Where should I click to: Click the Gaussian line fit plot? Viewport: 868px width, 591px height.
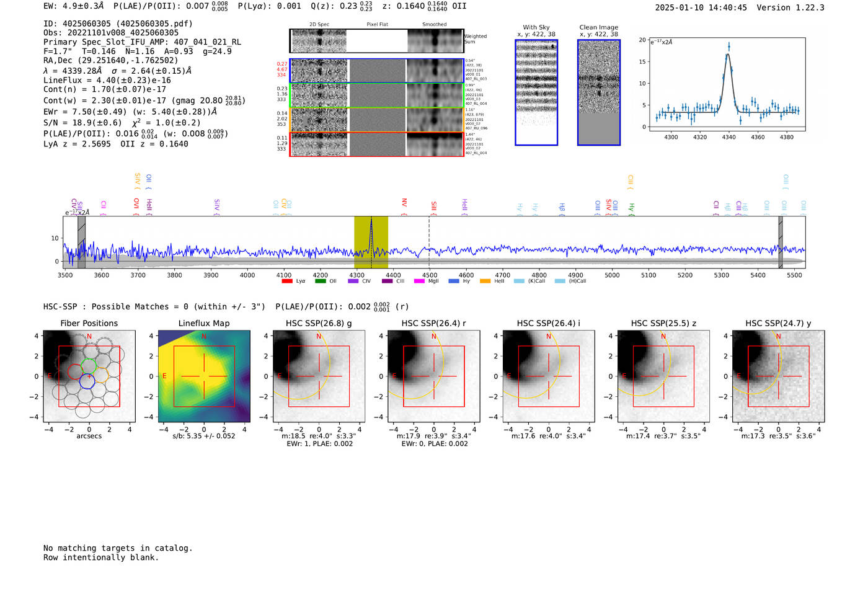(x=727, y=84)
